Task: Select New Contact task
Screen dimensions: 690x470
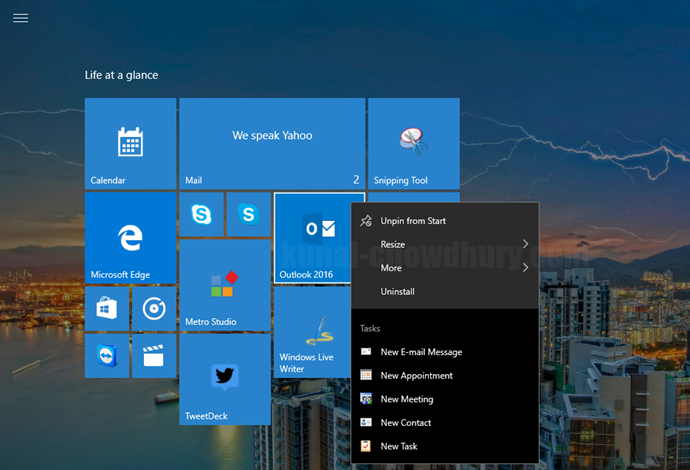Action: point(445,422)
